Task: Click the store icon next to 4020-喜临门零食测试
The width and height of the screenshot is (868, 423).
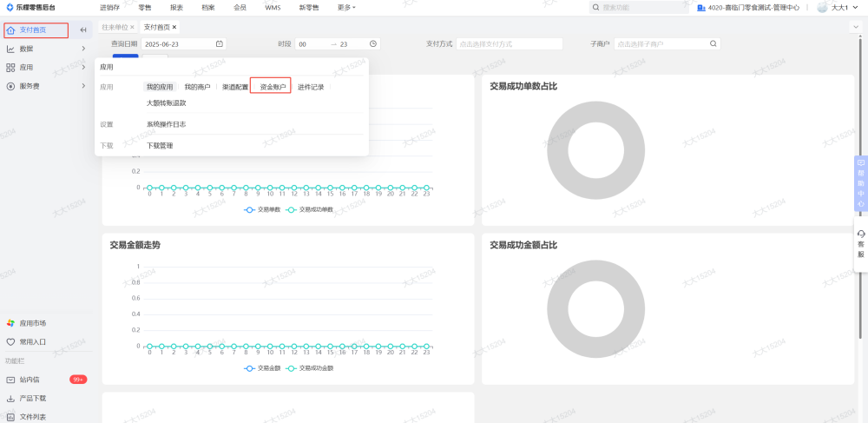Action: [x=700, y=8]
